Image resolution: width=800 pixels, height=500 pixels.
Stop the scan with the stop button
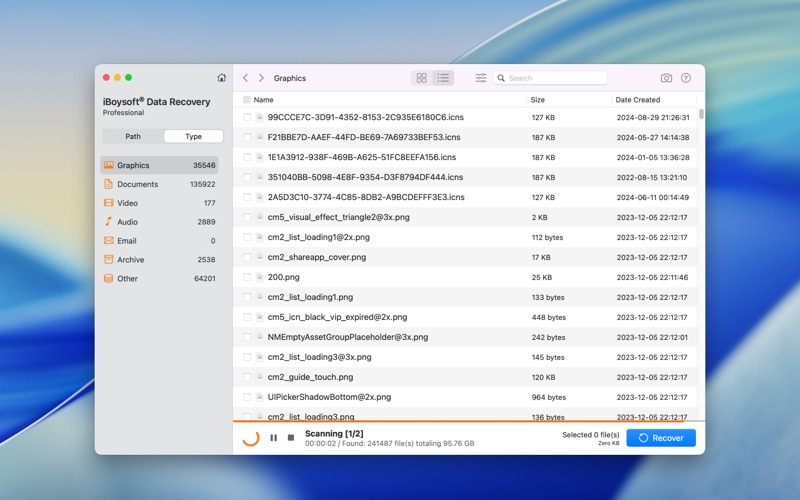coord(291,438)
